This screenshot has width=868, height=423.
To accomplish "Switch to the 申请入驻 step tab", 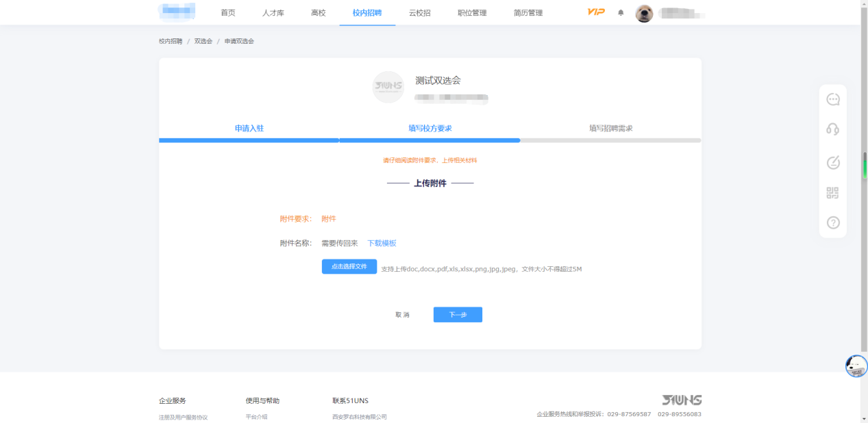I will pyautogui.click(x=249, y=129).
